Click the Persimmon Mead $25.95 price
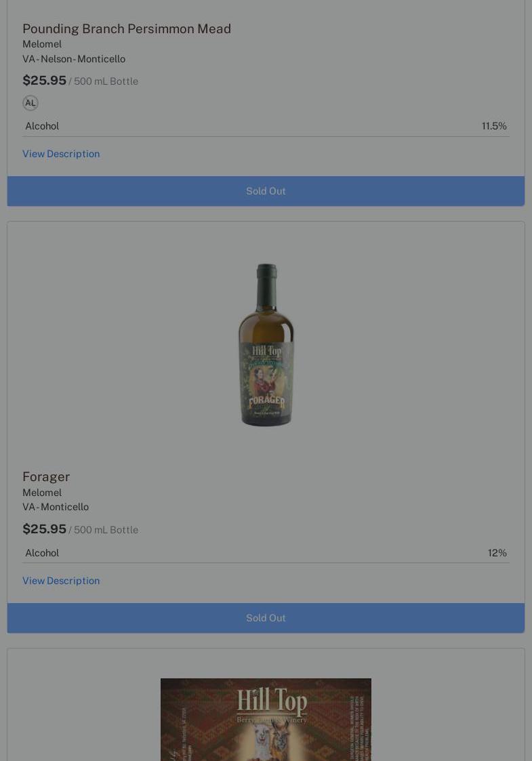 point(44,81)
